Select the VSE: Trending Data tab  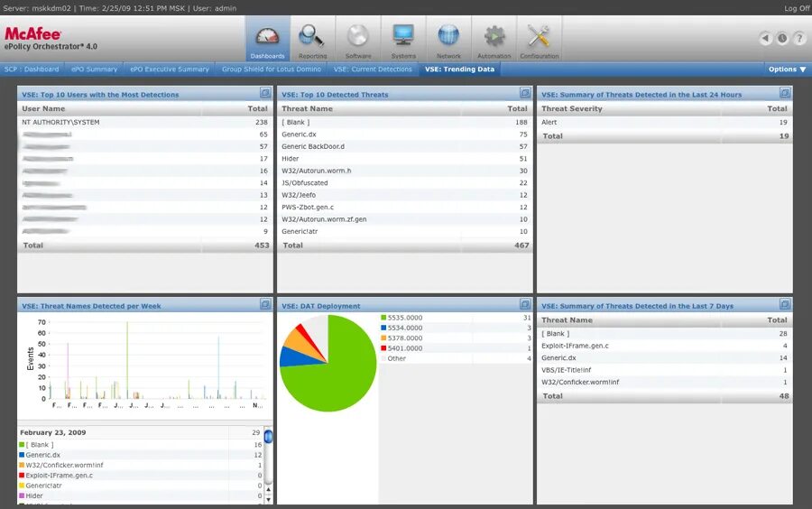(460, 69)
